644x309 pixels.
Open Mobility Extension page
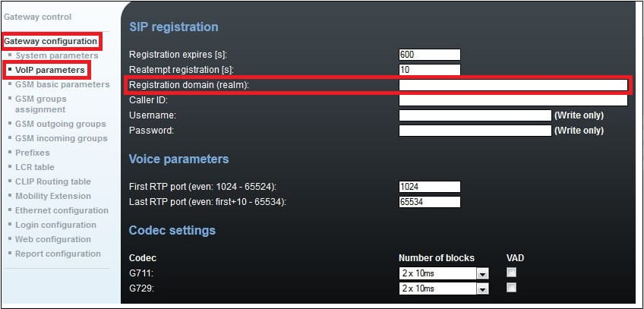click(53, 196)
